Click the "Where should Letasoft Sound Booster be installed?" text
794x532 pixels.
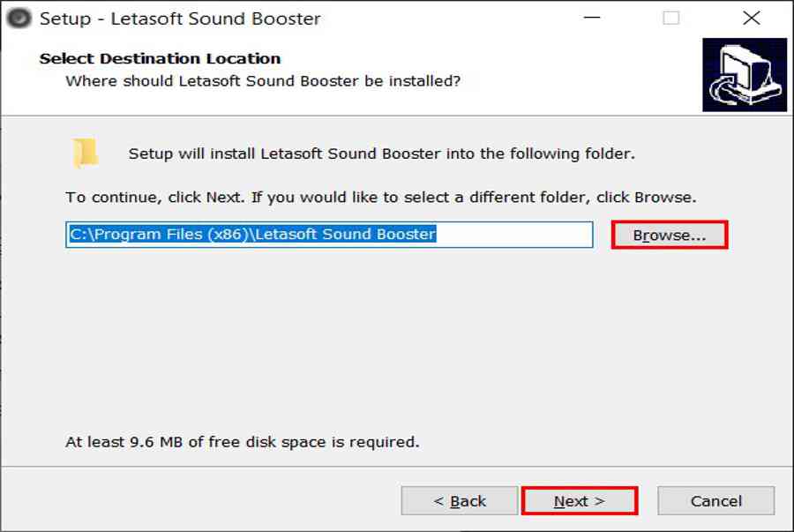263,81
